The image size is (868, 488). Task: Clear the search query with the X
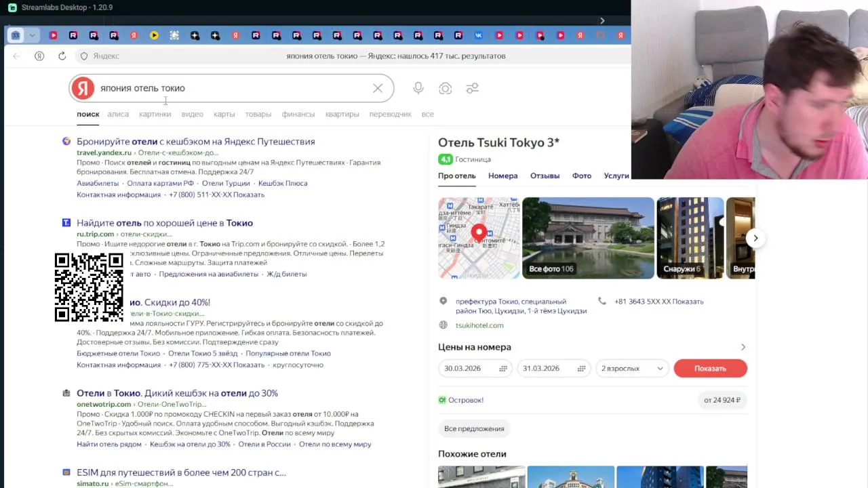378,88
